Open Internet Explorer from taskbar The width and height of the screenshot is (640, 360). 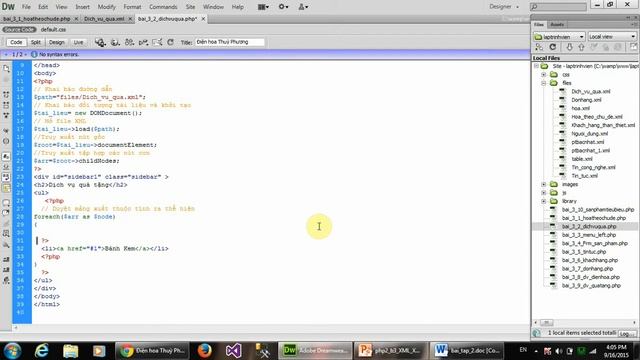[41, 351]
